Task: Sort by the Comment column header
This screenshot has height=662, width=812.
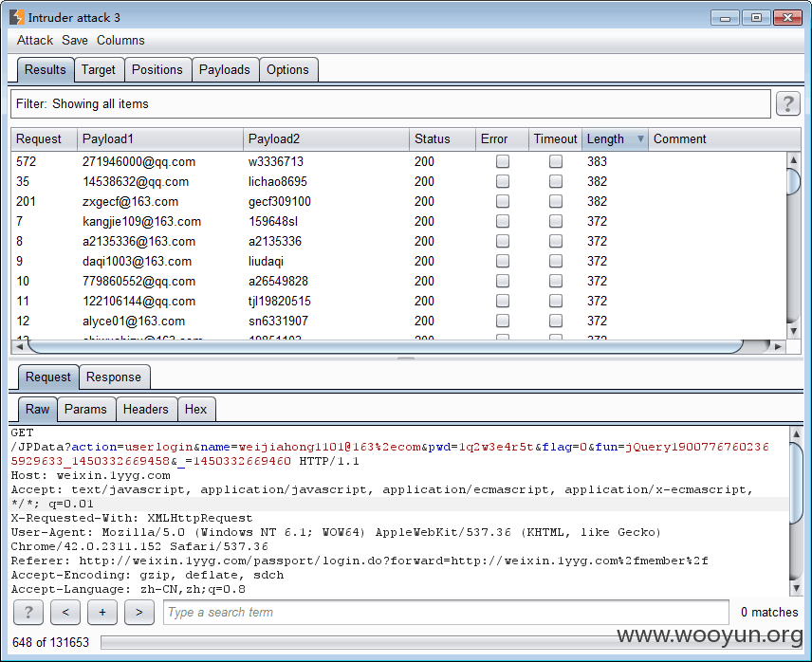Action: click(x=724, y=139)
